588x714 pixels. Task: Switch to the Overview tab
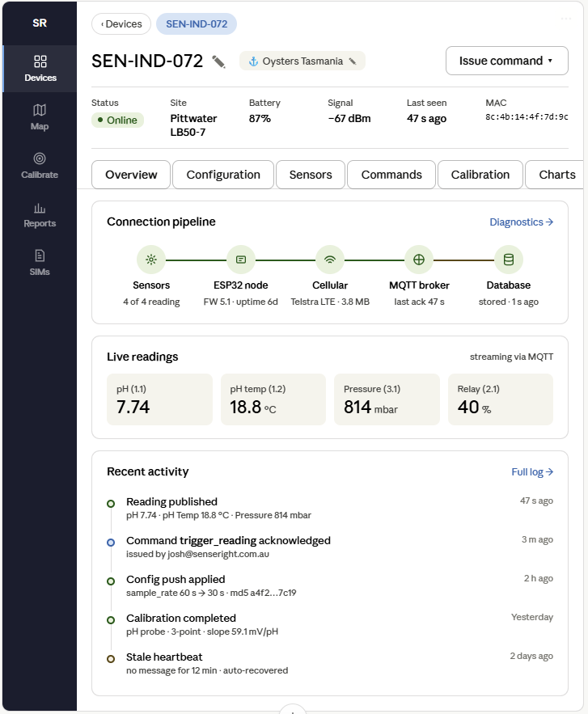pyautogui.click(x=131, y=175)
